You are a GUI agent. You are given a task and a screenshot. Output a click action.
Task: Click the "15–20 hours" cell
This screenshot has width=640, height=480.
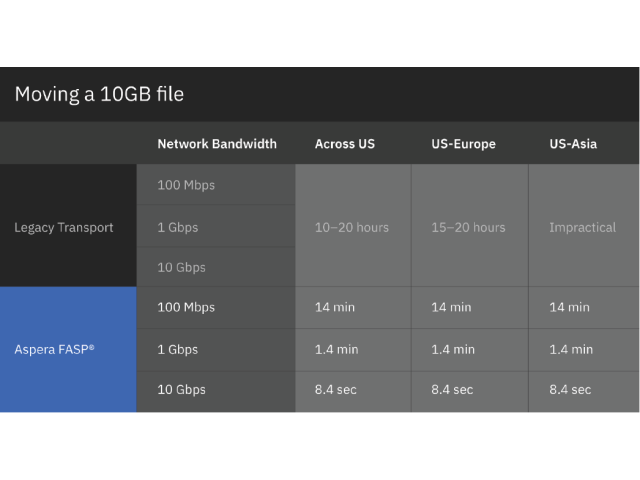click(468, 227)
